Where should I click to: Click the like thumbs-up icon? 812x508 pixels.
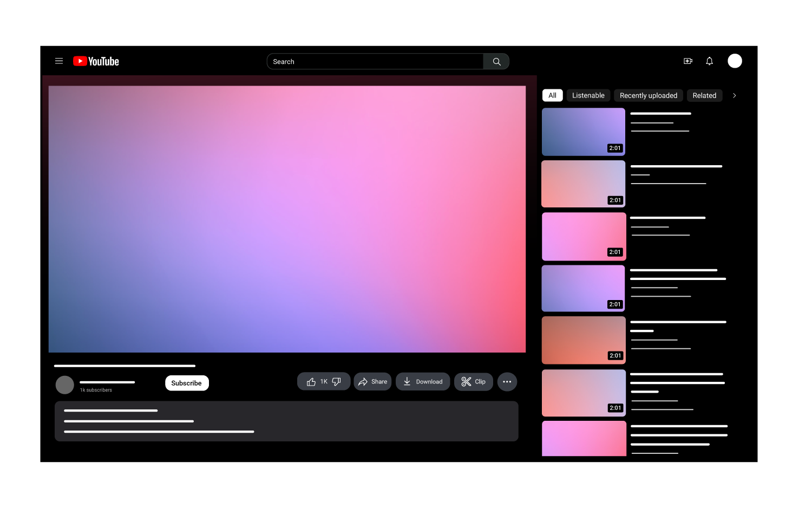click(x=311, y=381)
